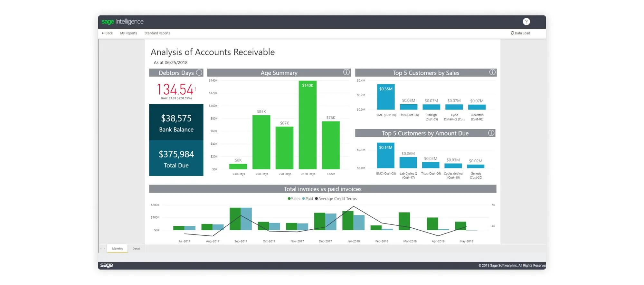
Task: Click the $38,575 Bank Balance tile
Action: (176, 122)
